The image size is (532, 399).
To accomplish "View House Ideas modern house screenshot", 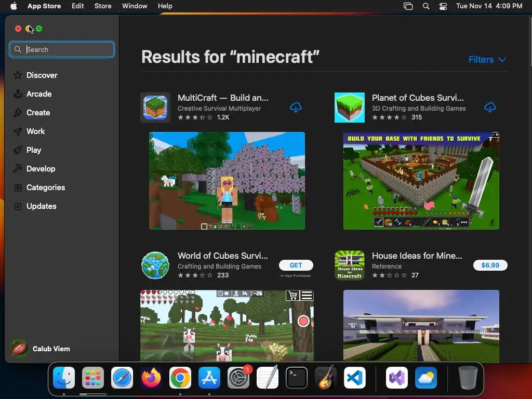I will [x=421, y=325].
